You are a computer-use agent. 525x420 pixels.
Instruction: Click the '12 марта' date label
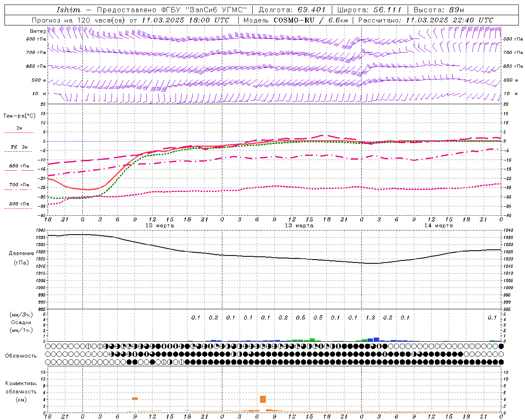[160, 226]
